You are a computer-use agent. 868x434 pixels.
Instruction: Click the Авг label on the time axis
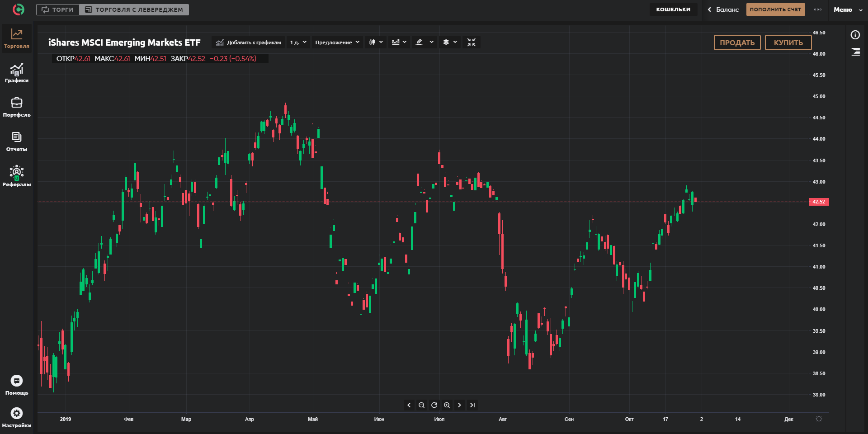click(503, 419)
